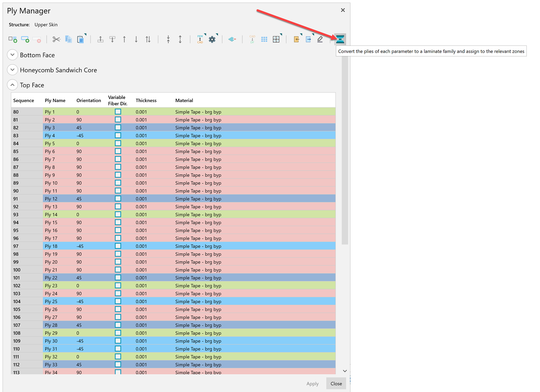Copy selected plies using the copy icon
540x392 pixels.
pos(68,39)
